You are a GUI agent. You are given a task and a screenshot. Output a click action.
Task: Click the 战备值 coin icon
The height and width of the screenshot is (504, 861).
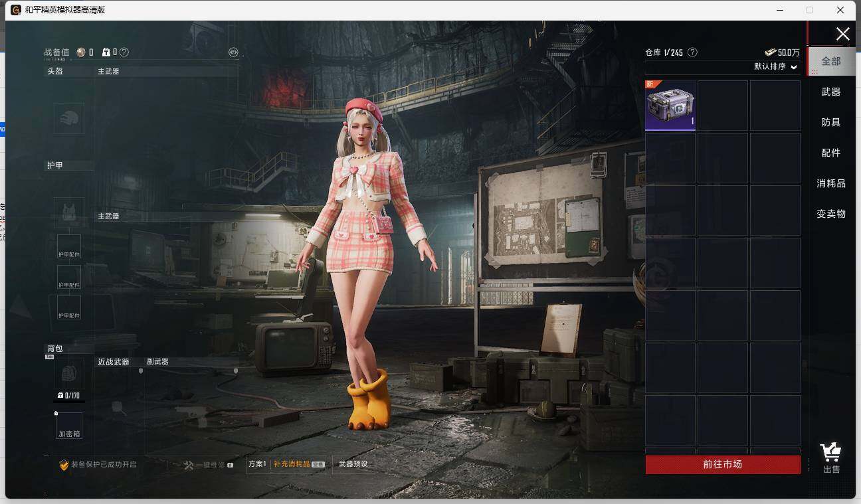[81, 52]
